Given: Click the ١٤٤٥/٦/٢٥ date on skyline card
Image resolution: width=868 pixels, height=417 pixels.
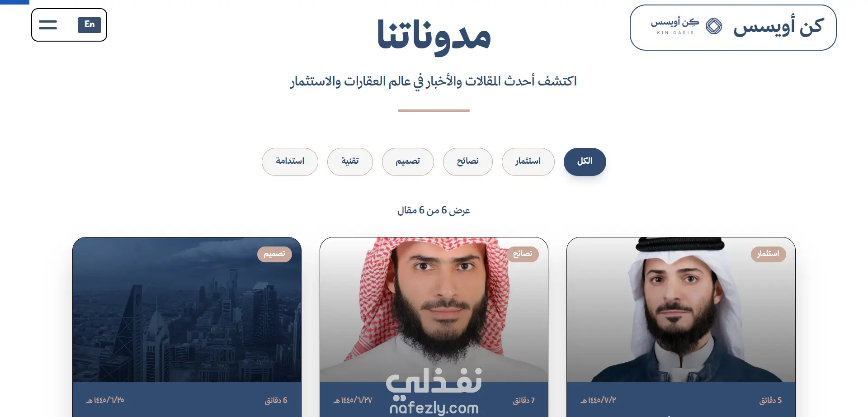Looking at the screenshot, I should coord(105,400).
